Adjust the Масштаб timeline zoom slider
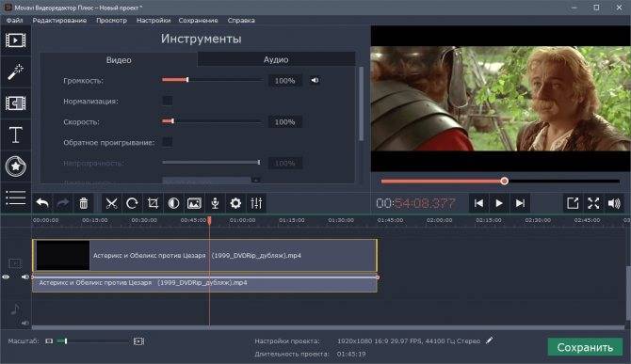Viewport: 631px width, 364px height. point(93,341)
